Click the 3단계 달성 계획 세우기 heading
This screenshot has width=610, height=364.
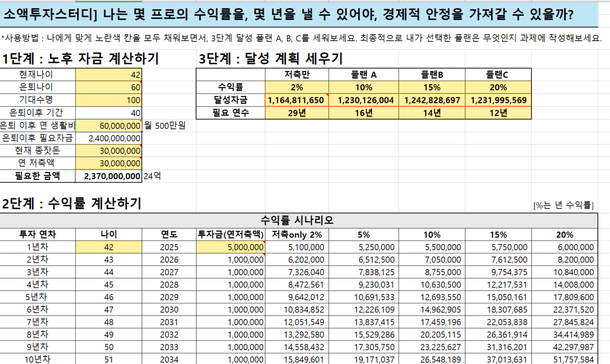point(271,59)
